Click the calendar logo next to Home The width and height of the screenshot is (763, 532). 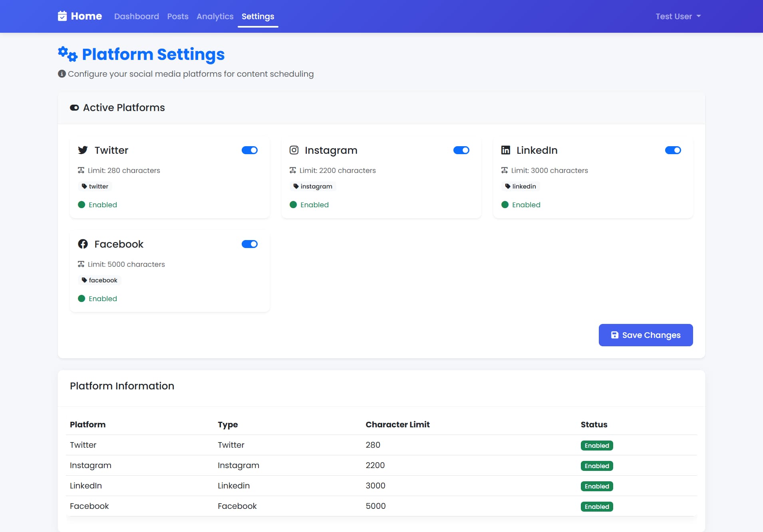tap(63, 16)
